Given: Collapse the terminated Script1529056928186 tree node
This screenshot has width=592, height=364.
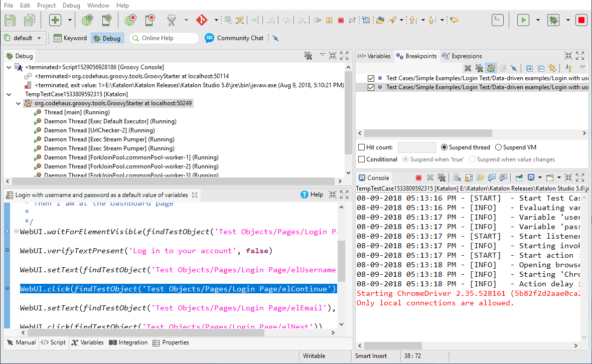Looking at the screenshot, I should click(x=9, y=67).
